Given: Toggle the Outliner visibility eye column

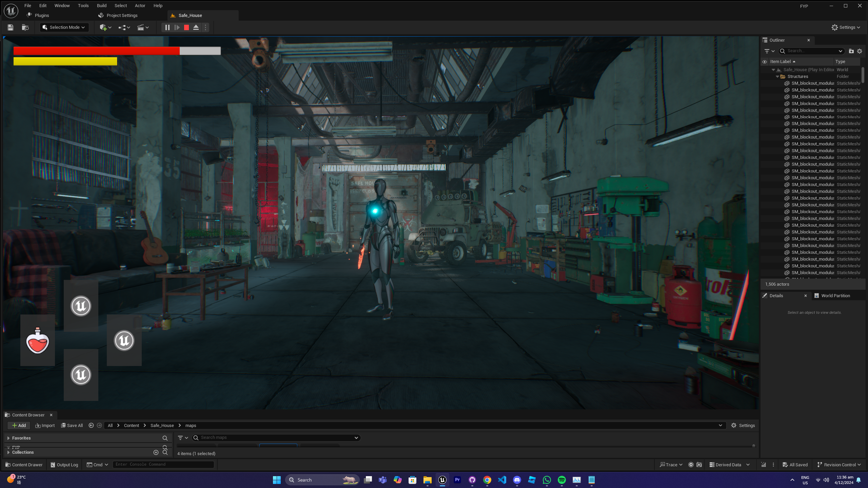Looking at the screenshot, I should click(x=765, y=62).
